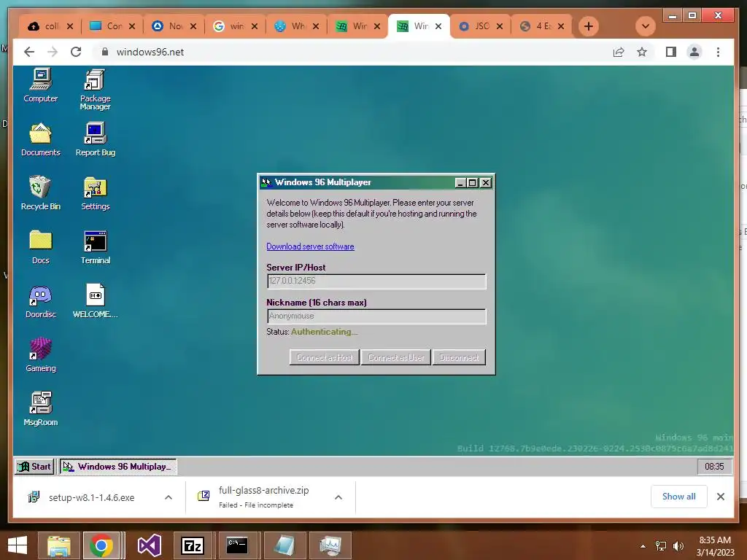Launch the Gameing shortcut icon
The height and width of the screenshot is (560, 747).
click(41, 355)
